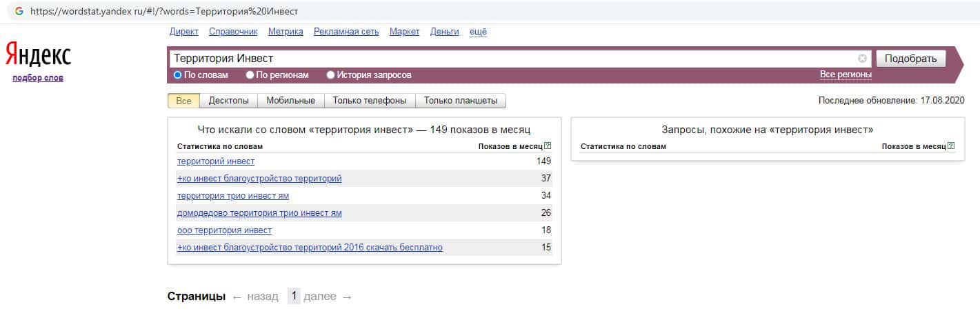Click the Yandex logo
The image size is (980, 318).
tap(38, 54)
